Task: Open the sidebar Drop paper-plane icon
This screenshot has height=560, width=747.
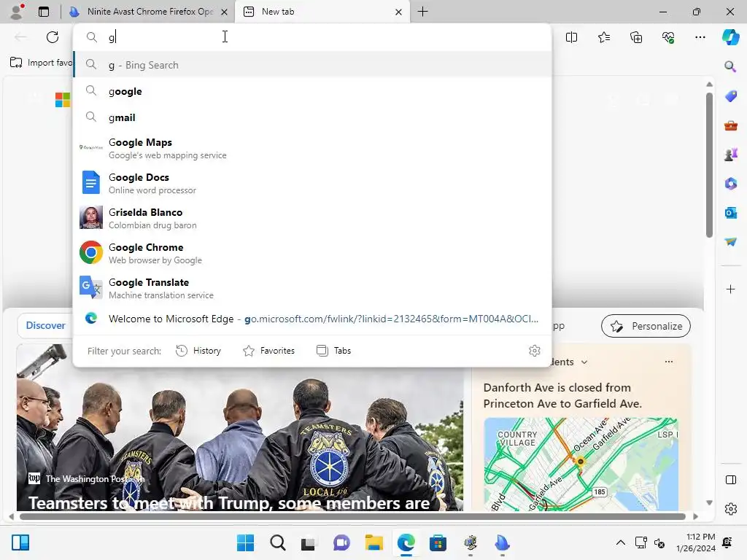Action: tap(730, 242)
